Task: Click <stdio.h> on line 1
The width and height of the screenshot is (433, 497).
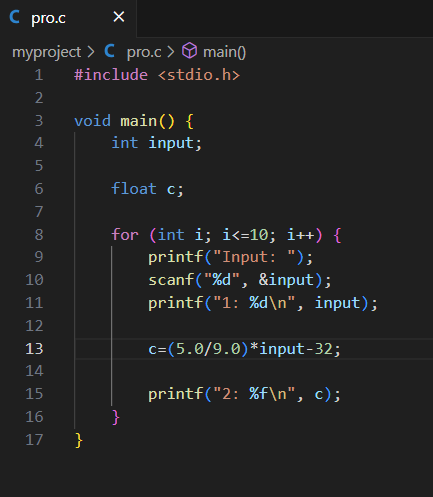Action: point(199,75)
